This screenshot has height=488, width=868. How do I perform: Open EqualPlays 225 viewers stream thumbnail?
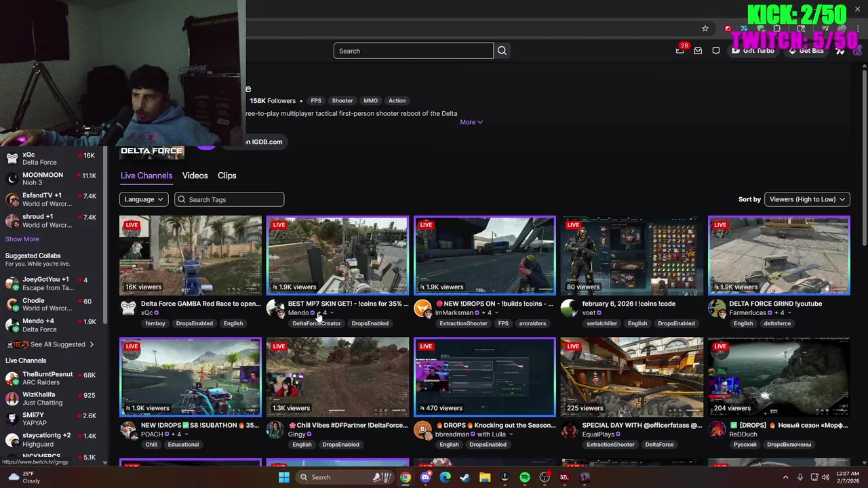632,377
